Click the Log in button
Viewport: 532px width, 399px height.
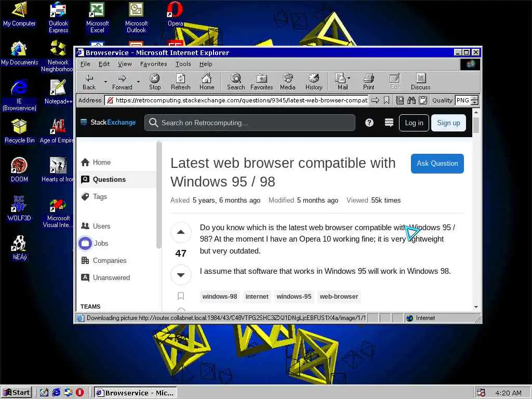click(x=414, y=123)
